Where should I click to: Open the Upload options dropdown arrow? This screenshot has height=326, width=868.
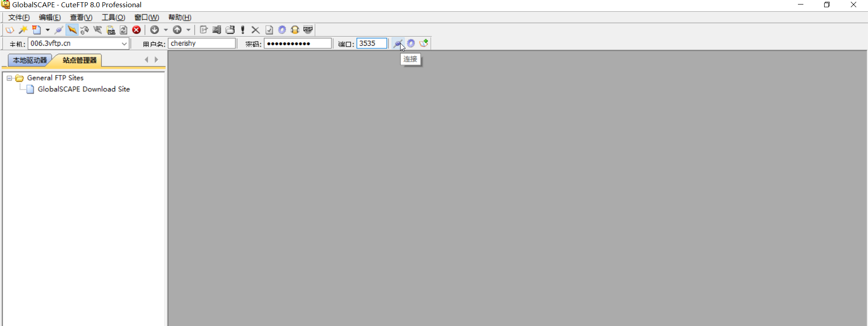189,30
